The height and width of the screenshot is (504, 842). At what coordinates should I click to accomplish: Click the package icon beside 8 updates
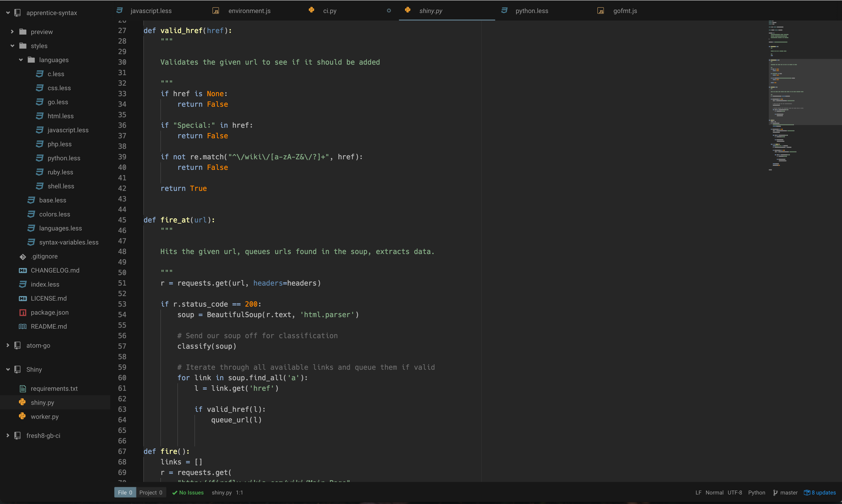[807, 493]
